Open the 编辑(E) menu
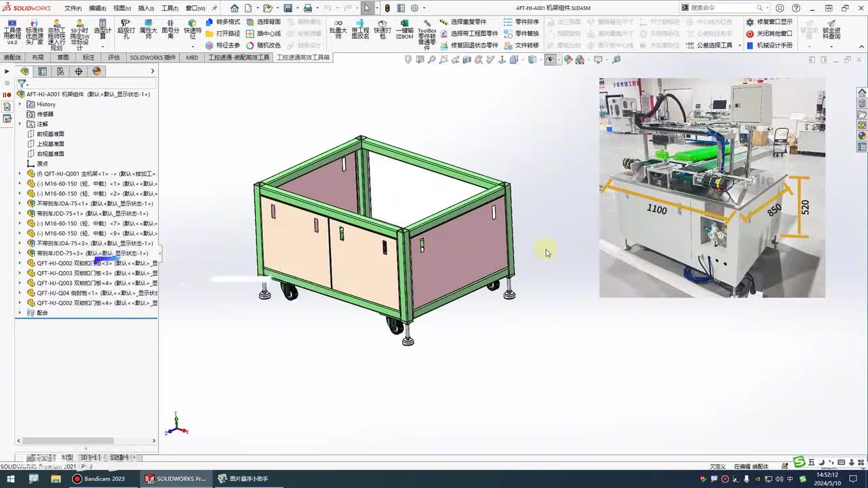The image size is (868, 488). click(97, 8)
